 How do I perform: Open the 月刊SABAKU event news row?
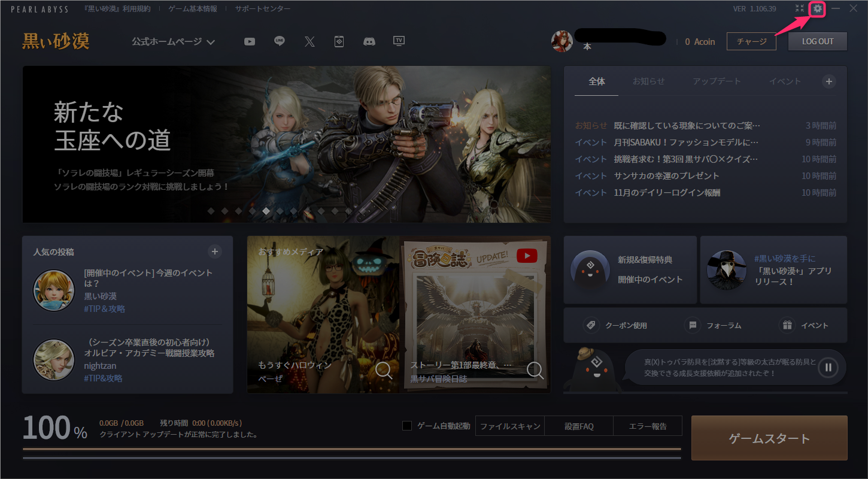[705, 143]
